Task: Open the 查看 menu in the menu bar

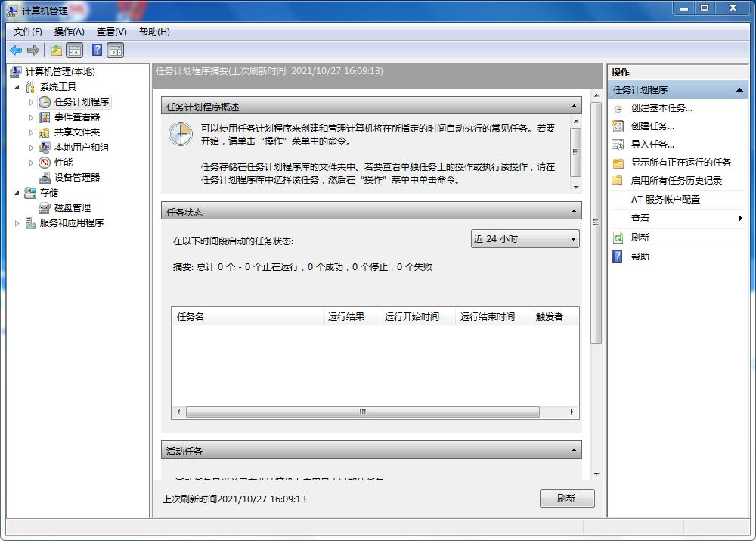Action: coord(110,32)
